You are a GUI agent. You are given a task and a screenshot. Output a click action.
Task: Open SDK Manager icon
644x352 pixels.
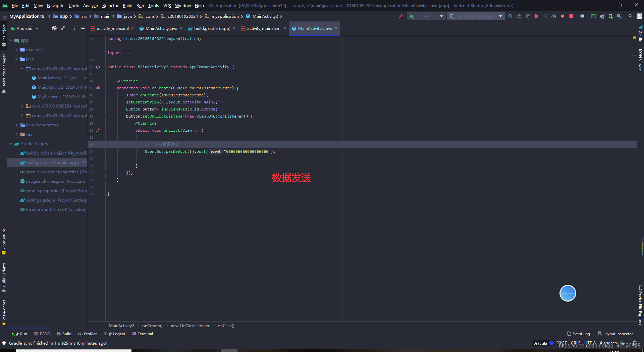coord(620,16)
